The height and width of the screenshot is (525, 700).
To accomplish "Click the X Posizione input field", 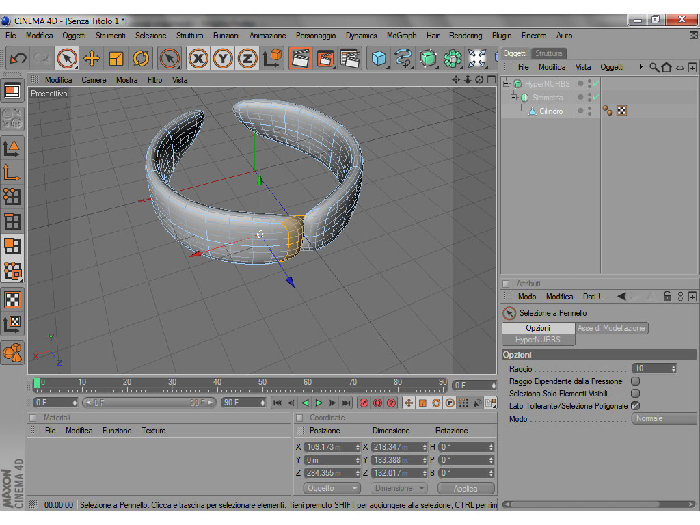I will 332,447.
